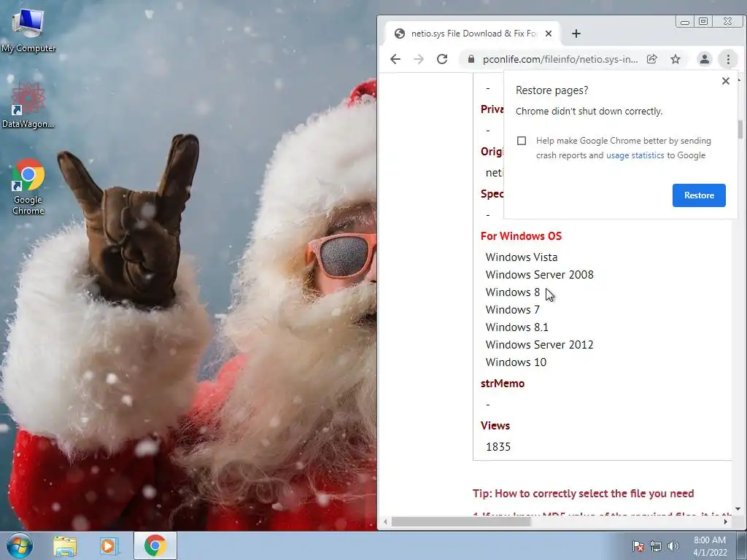Screen dimensions: 747x560
Task: Reload the pconlife page
Action: coord(442,59)
